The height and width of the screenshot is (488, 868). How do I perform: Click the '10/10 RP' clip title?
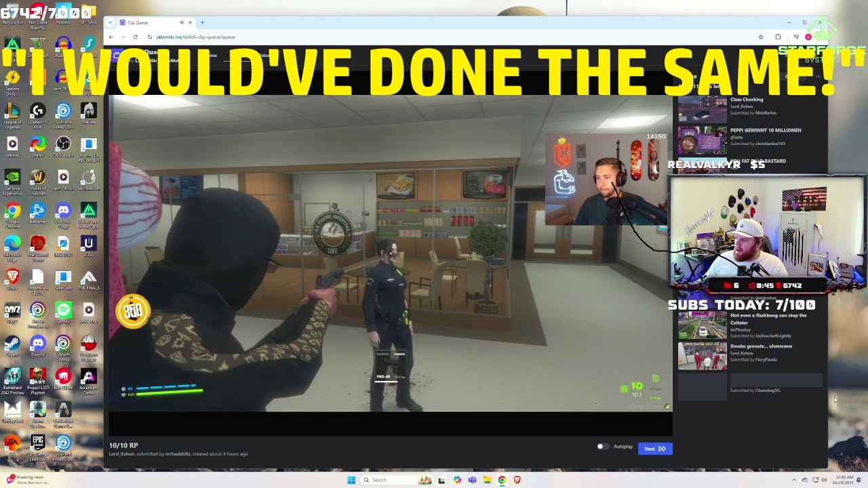click(123, 445)
